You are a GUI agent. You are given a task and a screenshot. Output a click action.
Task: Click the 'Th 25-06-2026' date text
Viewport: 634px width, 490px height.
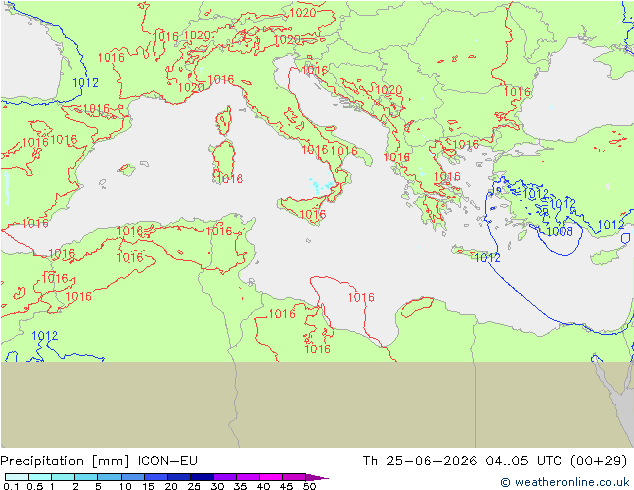pos(420,461)
